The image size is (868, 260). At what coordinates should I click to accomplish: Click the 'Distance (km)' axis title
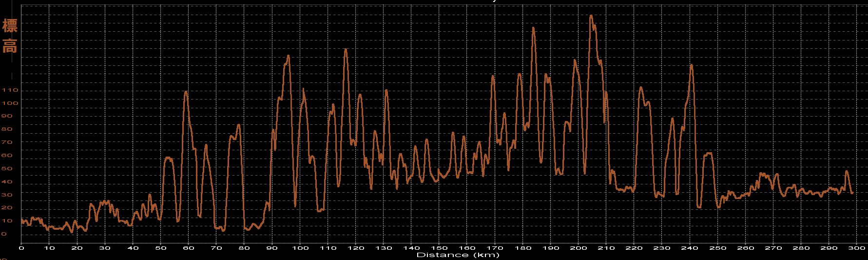tap(458, 255)
